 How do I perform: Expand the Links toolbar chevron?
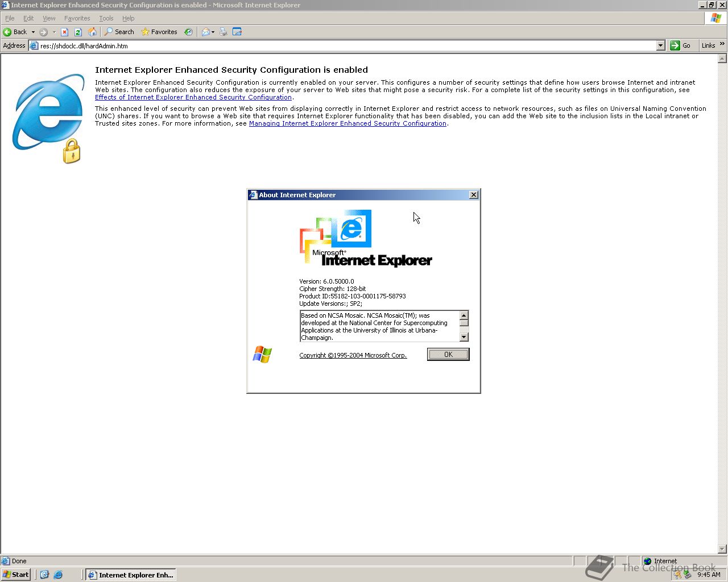pos(722,44)
